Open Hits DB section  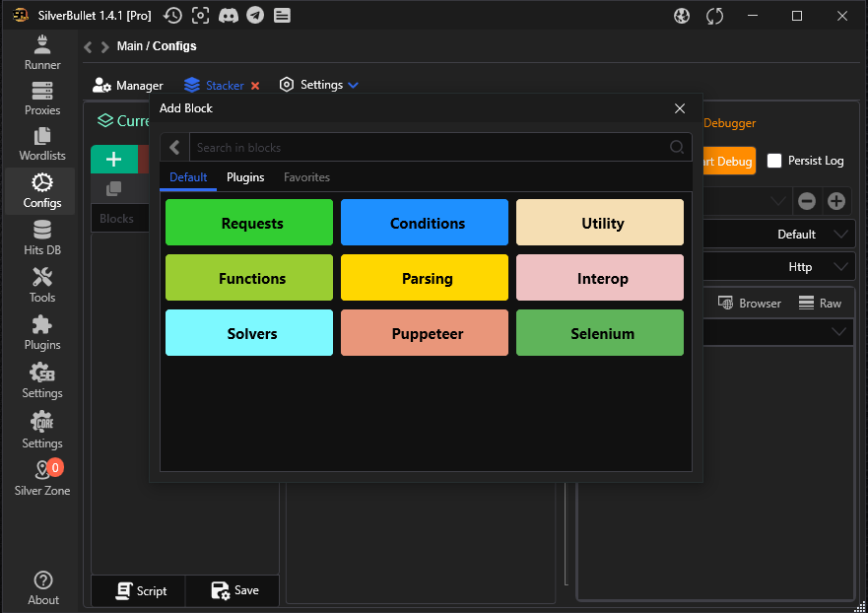(x=42, y=238)
